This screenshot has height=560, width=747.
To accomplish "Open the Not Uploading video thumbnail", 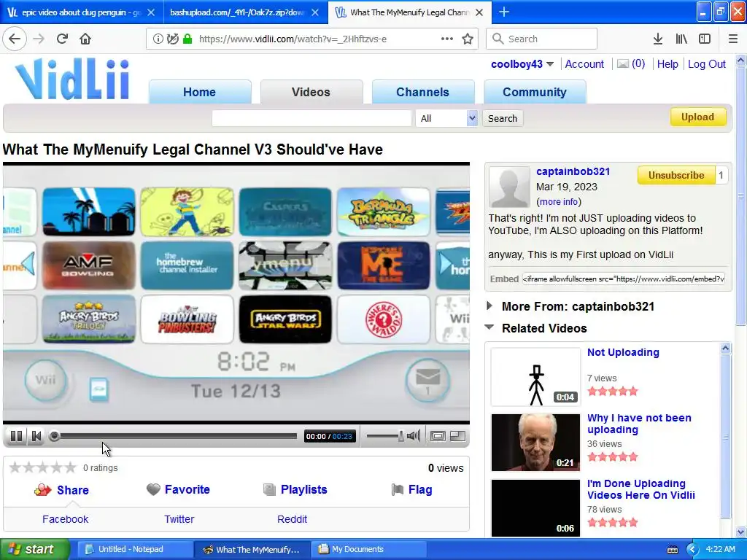I will click(535, 377).
